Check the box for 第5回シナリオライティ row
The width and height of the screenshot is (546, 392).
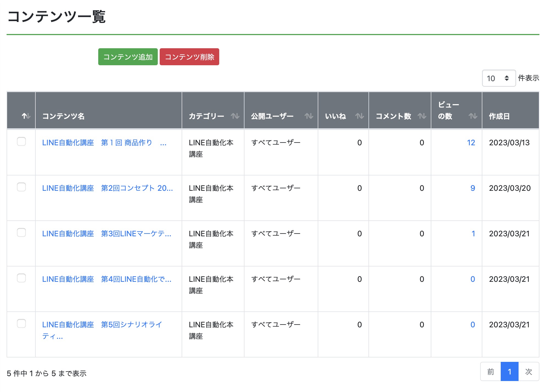pos(21,323)
